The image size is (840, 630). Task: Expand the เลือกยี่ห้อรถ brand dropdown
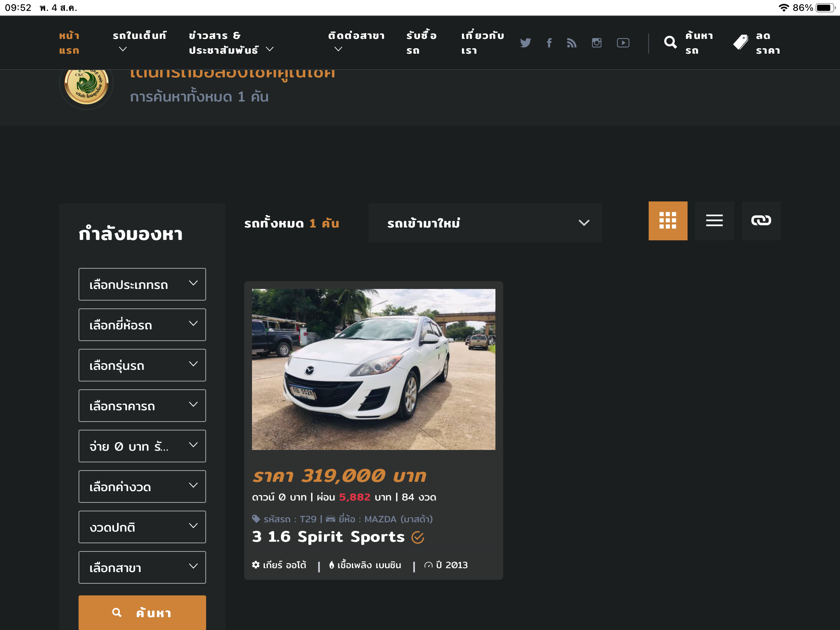142,325
